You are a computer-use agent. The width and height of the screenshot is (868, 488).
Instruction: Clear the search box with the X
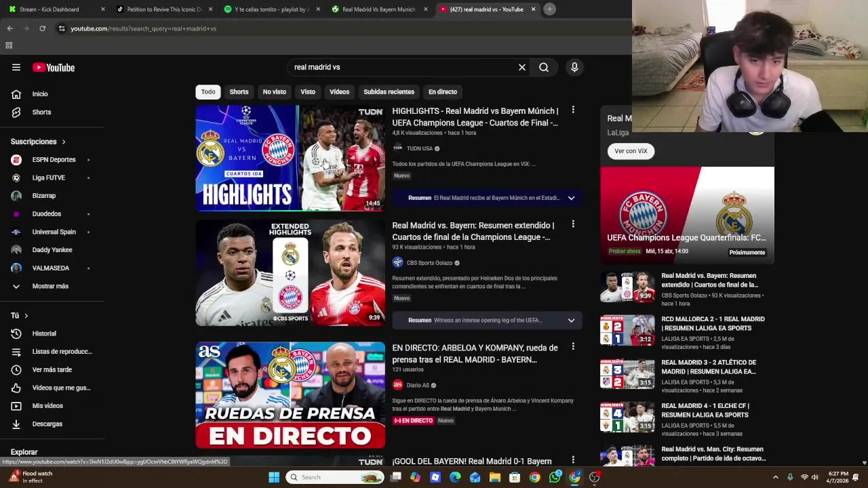click(522, 67)
